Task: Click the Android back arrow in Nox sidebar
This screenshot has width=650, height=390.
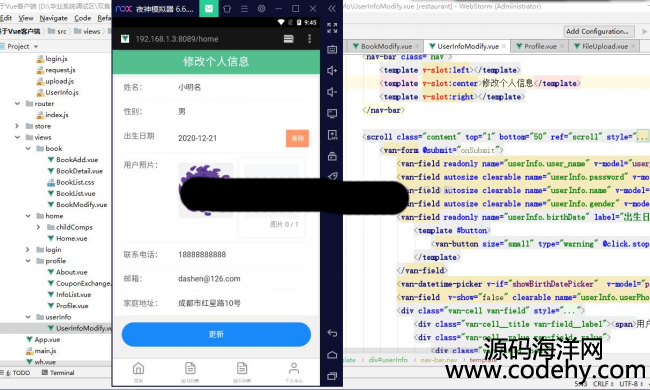Action: tap(332, 333)
